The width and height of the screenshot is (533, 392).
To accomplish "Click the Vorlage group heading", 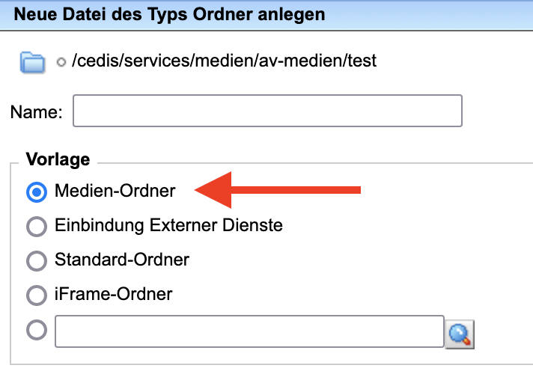I will click(58, 159).
